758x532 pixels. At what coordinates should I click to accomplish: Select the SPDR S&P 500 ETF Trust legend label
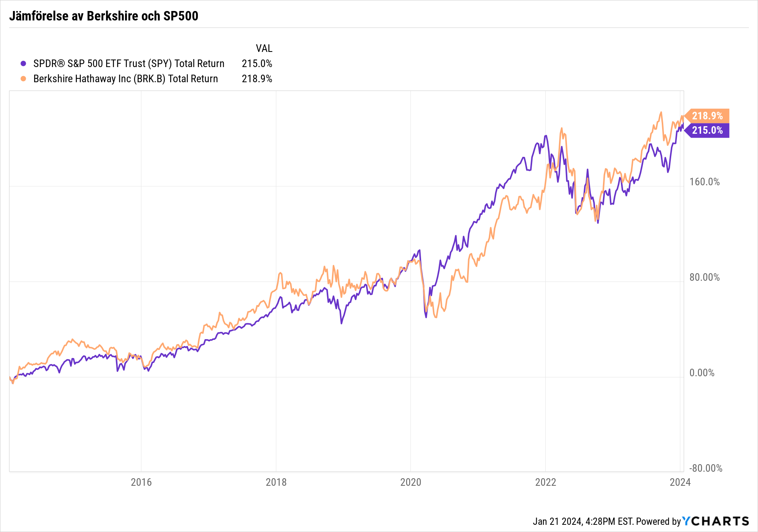click(x=129, y=64)
